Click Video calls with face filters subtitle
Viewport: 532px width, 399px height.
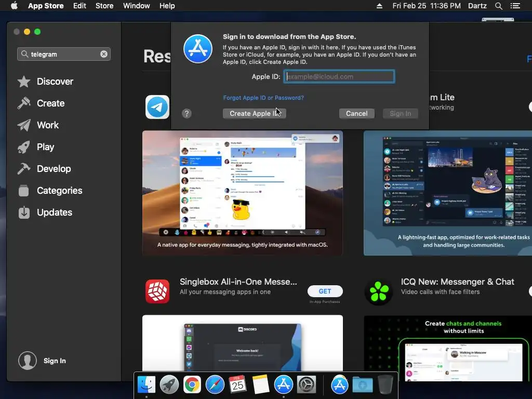pos(441,292)
